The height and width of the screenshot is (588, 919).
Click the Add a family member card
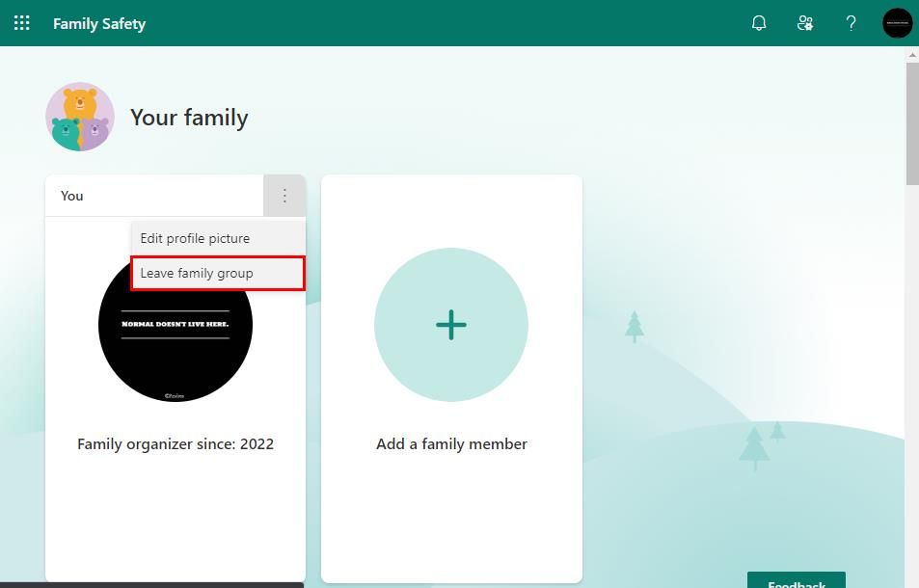451,378
